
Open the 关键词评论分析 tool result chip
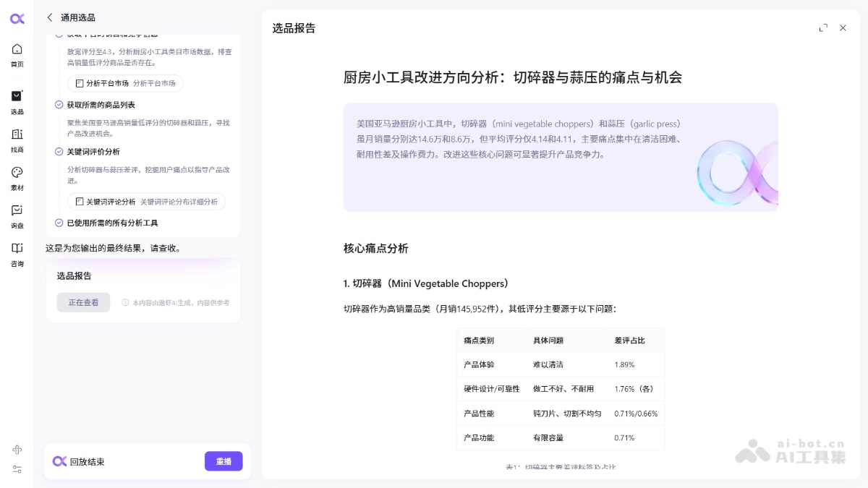coord(146,202)
